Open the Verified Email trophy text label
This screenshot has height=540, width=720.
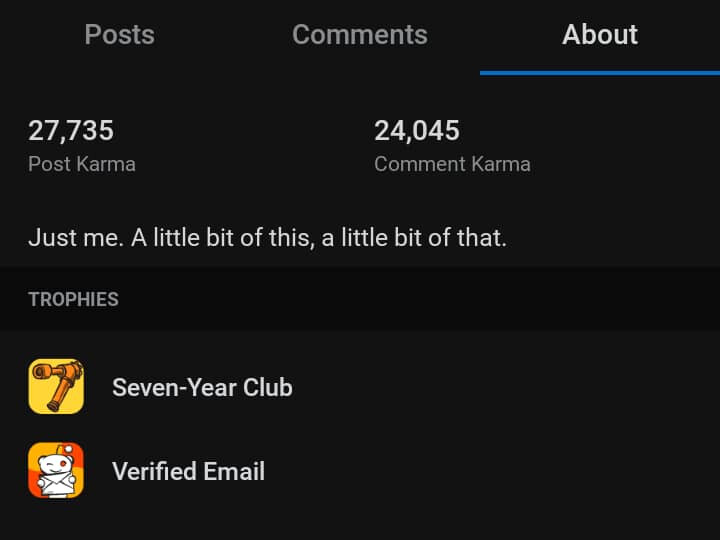(x=188, y=471)
